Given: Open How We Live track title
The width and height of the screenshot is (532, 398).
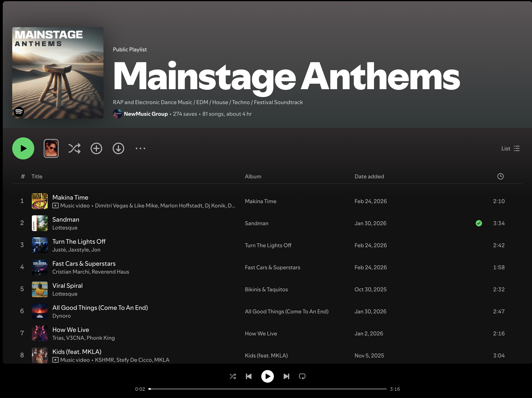Looking at the screenshot, I should [71, 330].
